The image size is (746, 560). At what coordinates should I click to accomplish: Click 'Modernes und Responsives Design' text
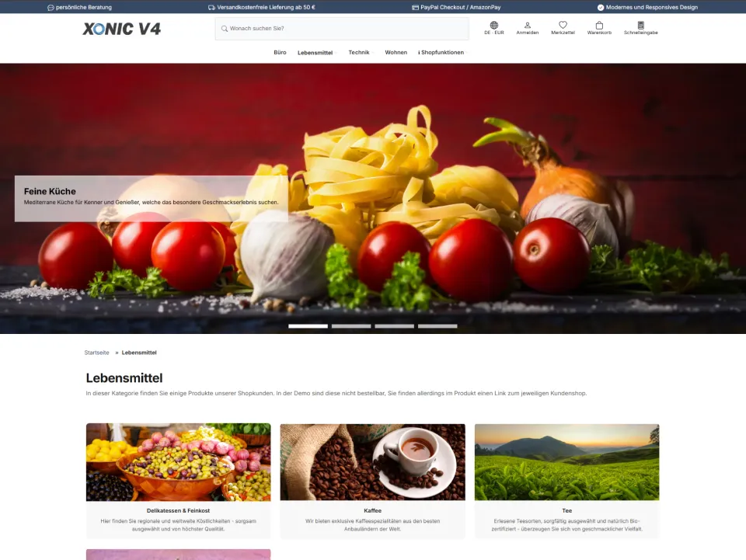click(x=652, y=8)
